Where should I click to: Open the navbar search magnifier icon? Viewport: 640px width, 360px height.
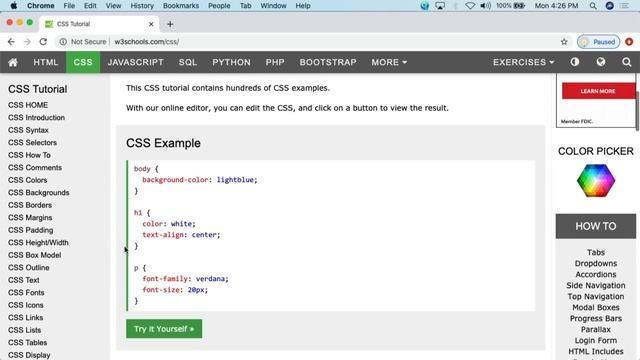627,62
